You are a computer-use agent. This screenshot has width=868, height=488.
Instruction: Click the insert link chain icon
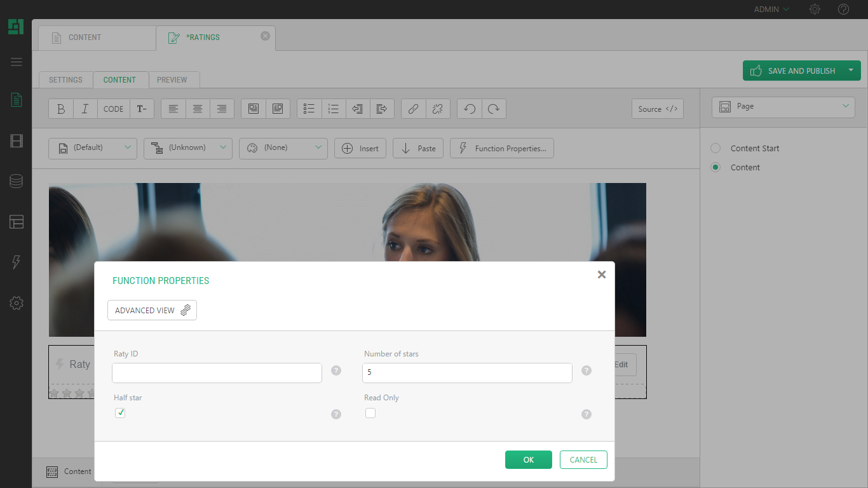[413, 109]
